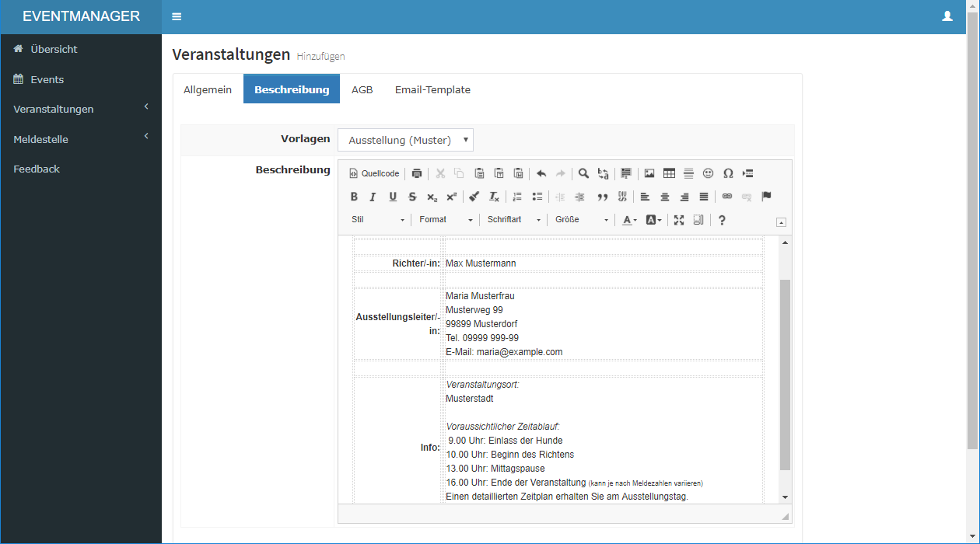The height and width of the screenshot is (544, 980).
Task: Open Feedback in the sidebar
Action: coord(37,169)
